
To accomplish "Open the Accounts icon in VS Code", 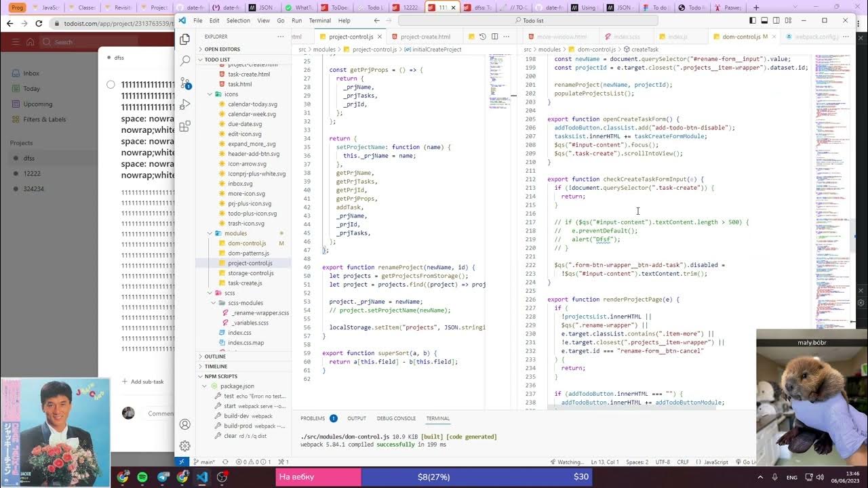I will (184, 424).
